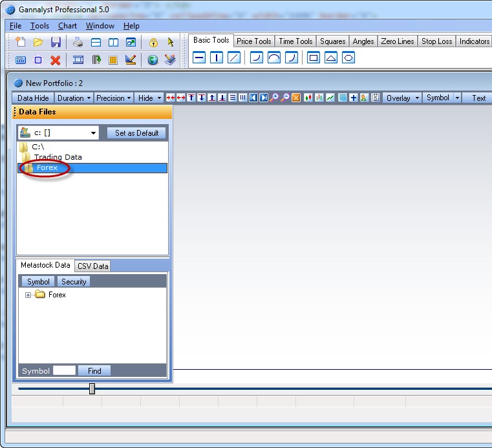The height and width of the screenshot is (448, 492).
Task: Open the Help menu
Action: point(131,26)
